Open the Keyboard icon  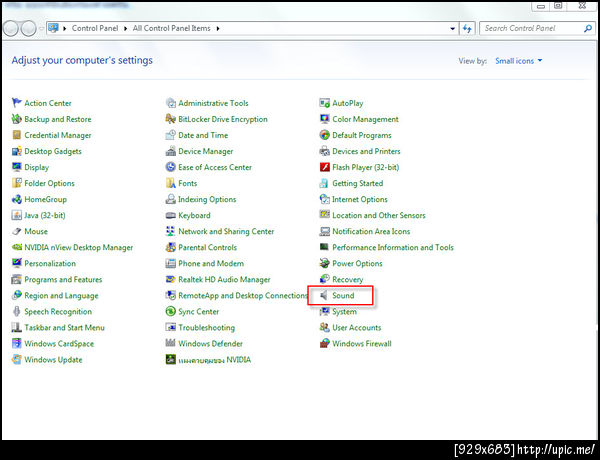point(170,215)
